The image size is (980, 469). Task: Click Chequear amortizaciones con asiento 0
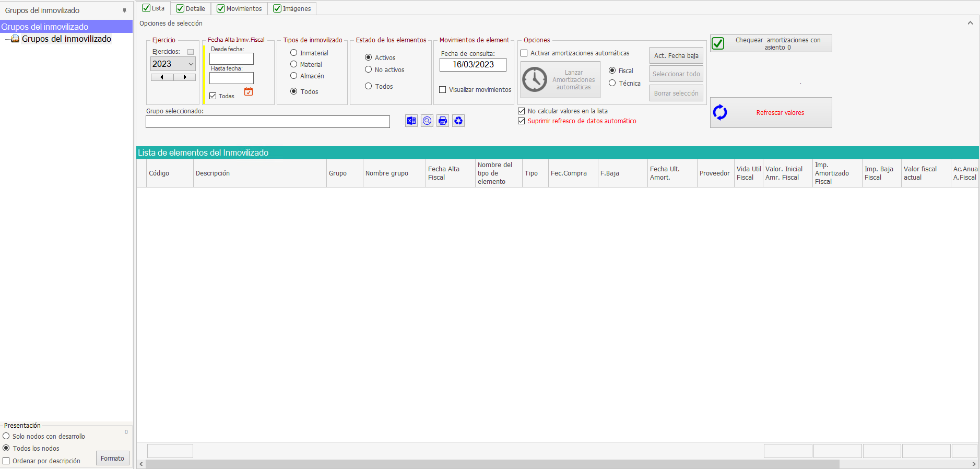coord(771,44)
